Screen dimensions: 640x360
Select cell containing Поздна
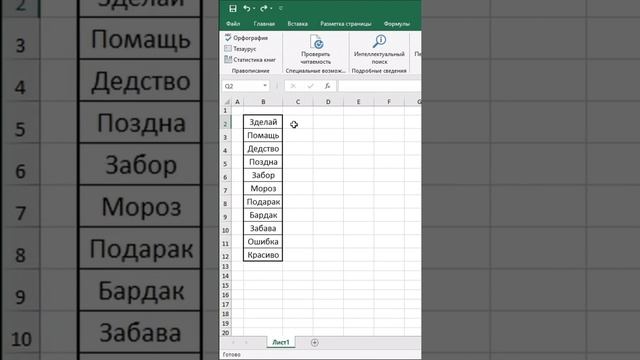263,162
